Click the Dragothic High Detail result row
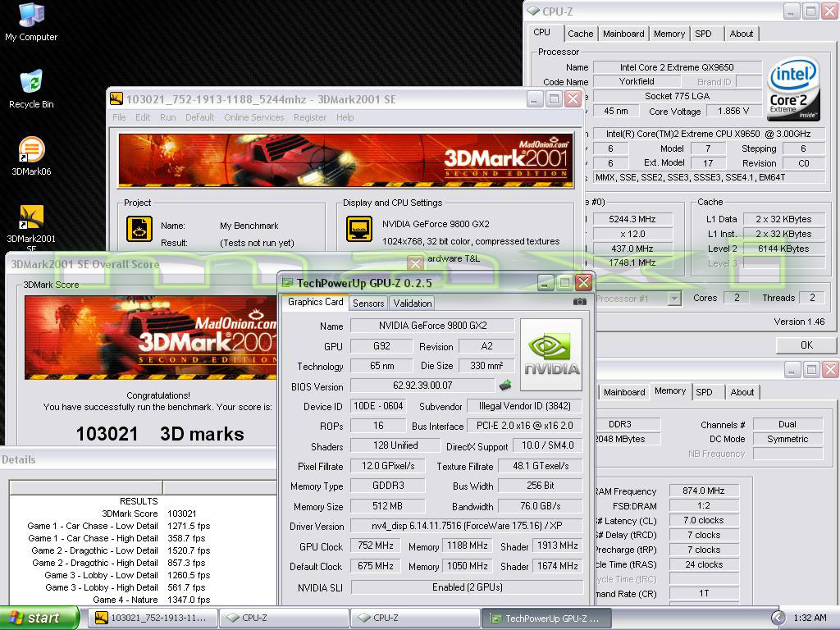This screenshot has height=630, width=840. [119, 563]
